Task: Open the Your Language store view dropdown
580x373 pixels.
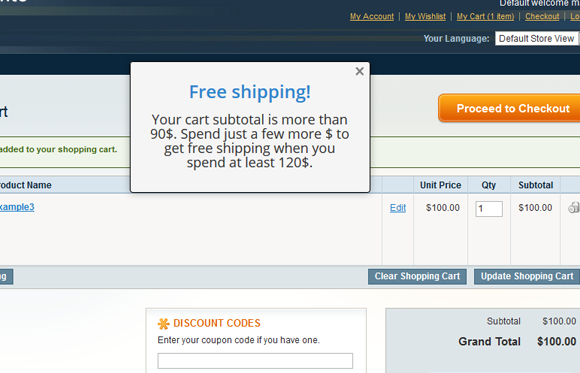Action: coord(537,38)
